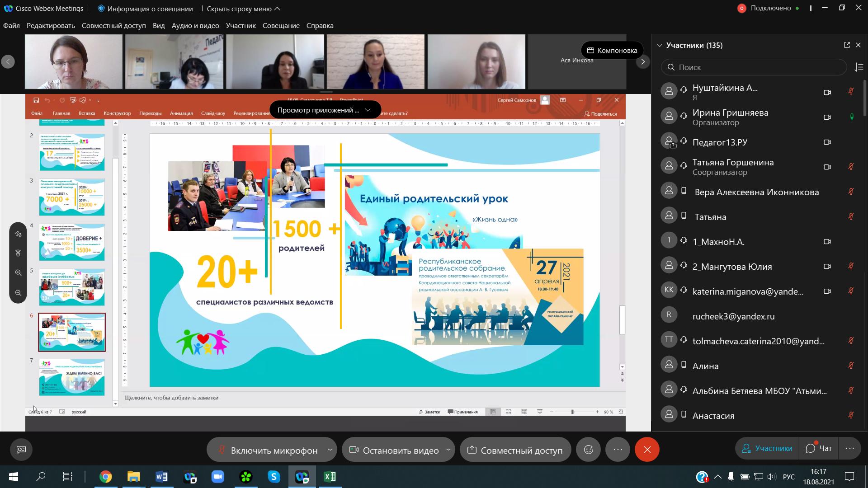Hide menu bar via Скрыть строку меню

[x=243, y=9]
